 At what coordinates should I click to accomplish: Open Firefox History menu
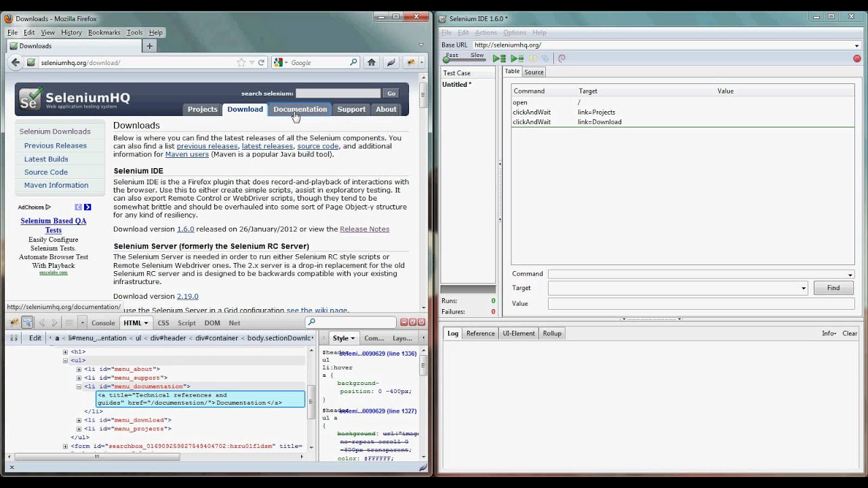[71, 33]
